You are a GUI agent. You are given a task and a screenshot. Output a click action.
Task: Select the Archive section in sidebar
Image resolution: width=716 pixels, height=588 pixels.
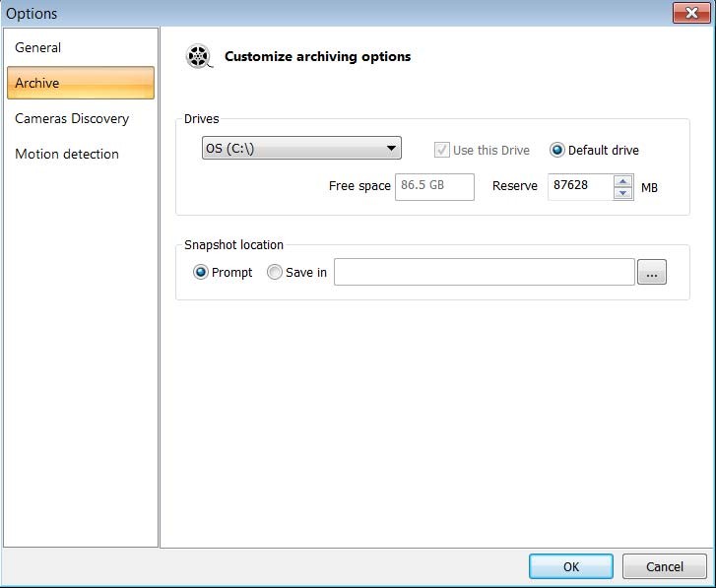80,83
